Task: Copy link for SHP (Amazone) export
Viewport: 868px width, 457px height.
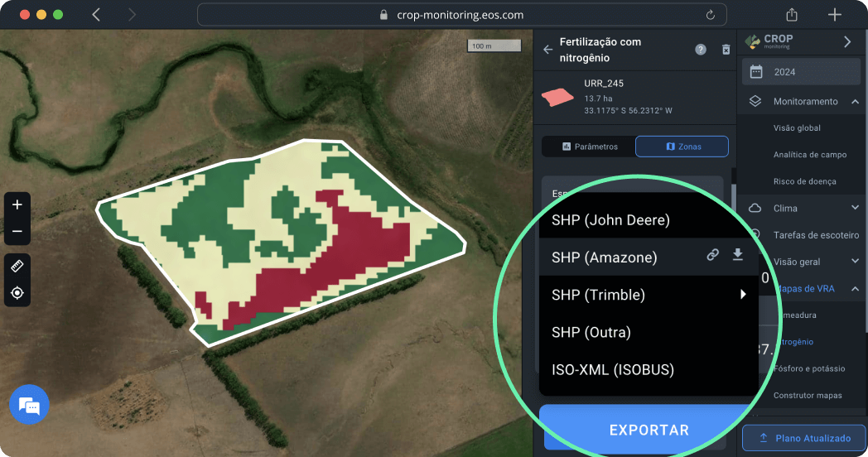Action: click(x=712, y=256)
